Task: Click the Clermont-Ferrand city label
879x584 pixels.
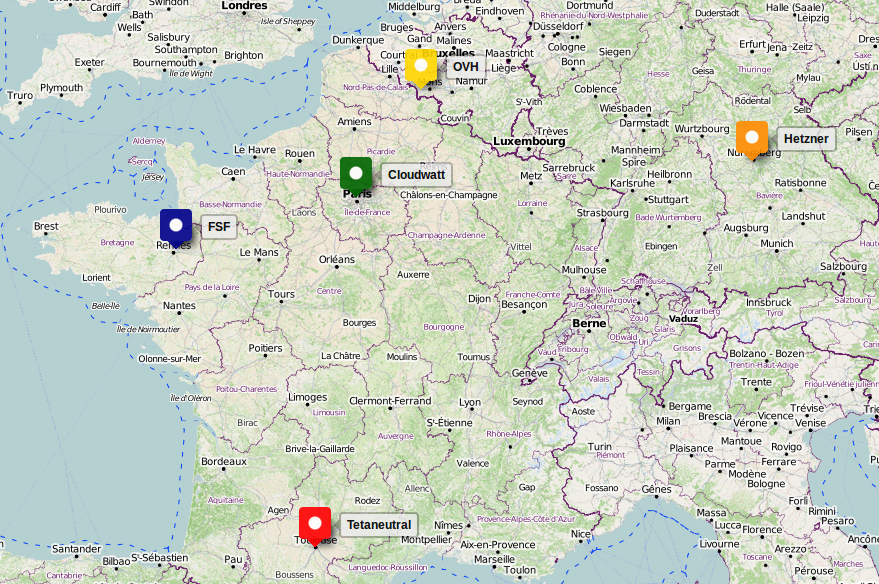Action: [x=390, y=401]
